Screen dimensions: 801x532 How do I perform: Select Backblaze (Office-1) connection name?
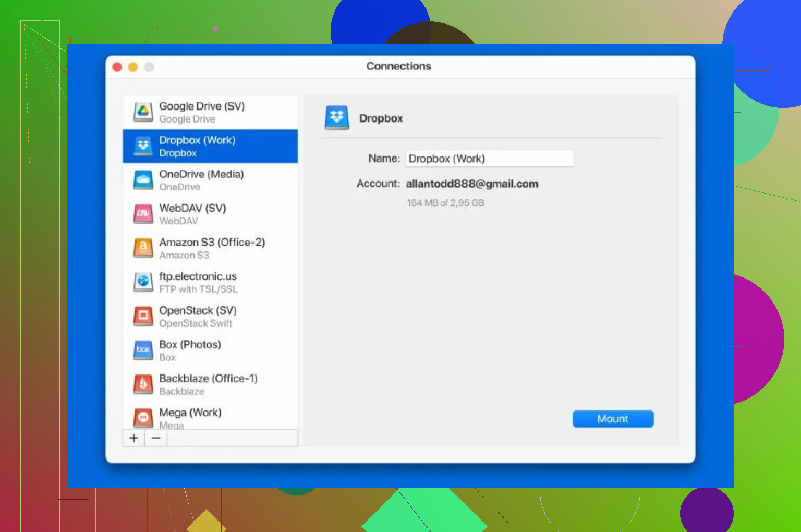pos(208,378)
